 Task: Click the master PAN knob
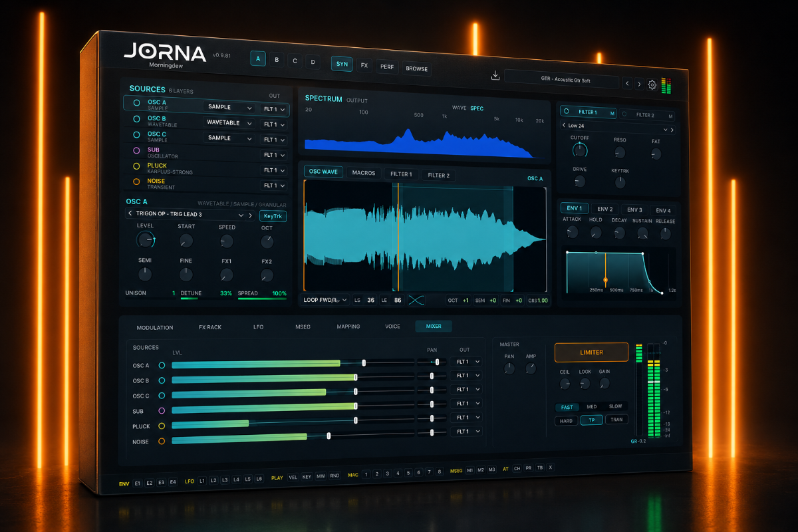tap(509, 368)
